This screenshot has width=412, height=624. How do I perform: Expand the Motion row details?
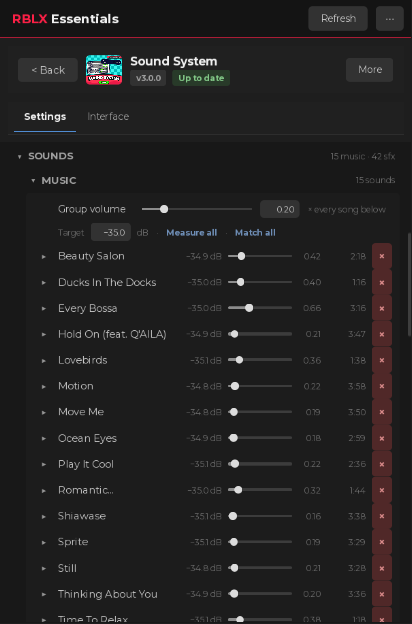tap(44, 387)
